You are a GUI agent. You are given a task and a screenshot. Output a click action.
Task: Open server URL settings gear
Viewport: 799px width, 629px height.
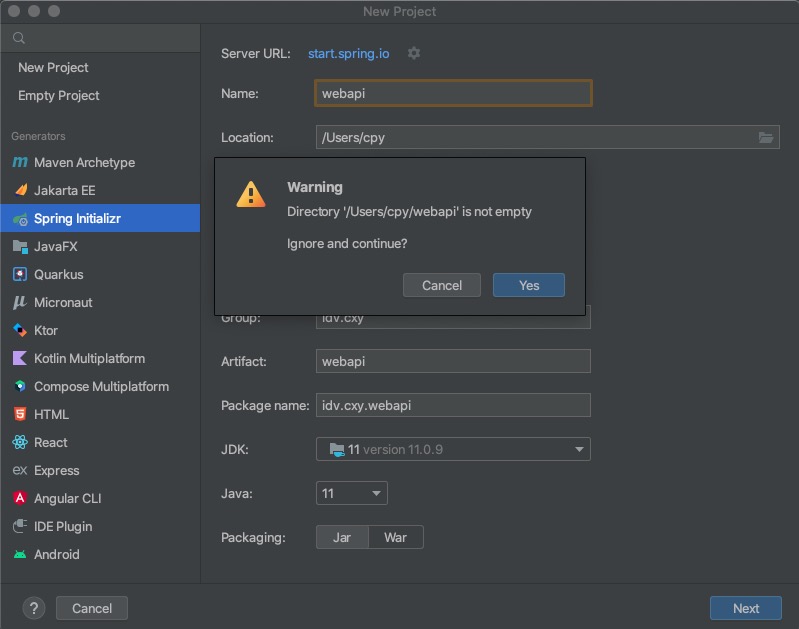[414, 53]
